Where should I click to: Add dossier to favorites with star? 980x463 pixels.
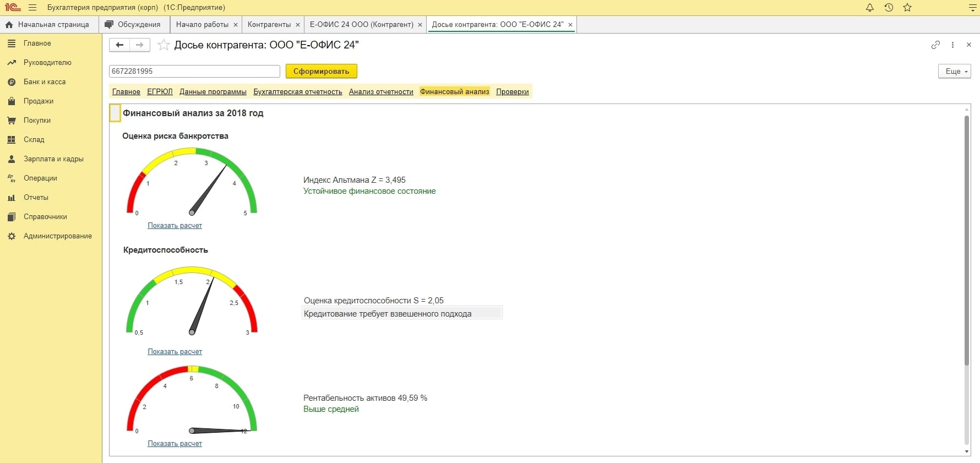164,45
